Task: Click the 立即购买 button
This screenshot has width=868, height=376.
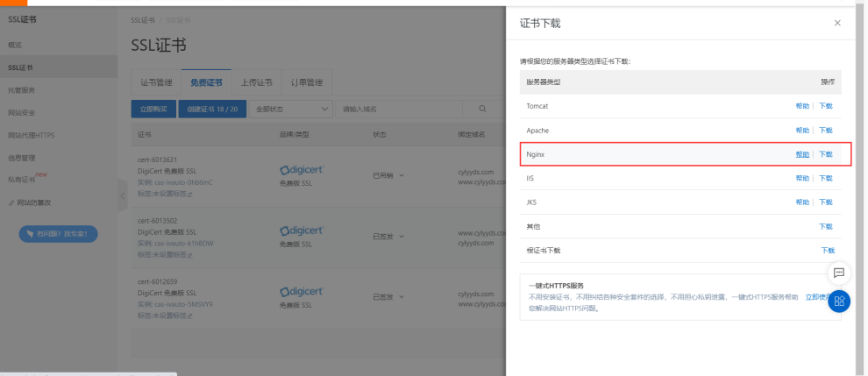Action: [153, 109]
